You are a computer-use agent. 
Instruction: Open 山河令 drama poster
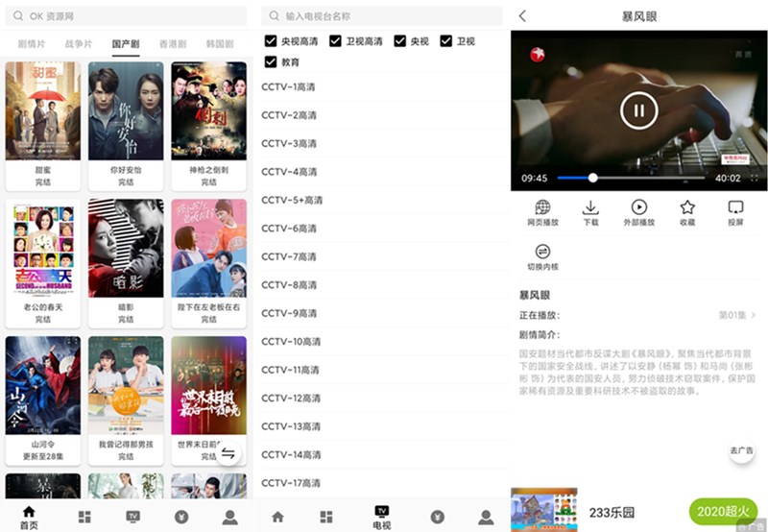click(42, 385)
